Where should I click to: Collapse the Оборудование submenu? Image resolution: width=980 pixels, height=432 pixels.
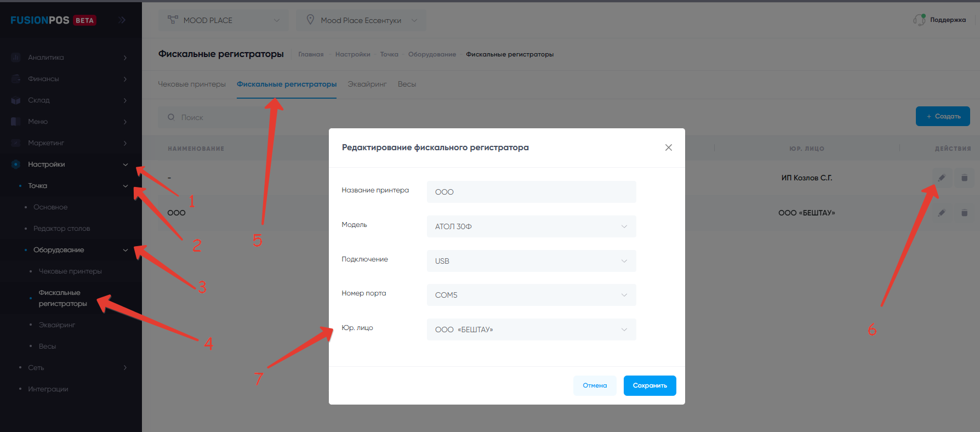[125, 250]
